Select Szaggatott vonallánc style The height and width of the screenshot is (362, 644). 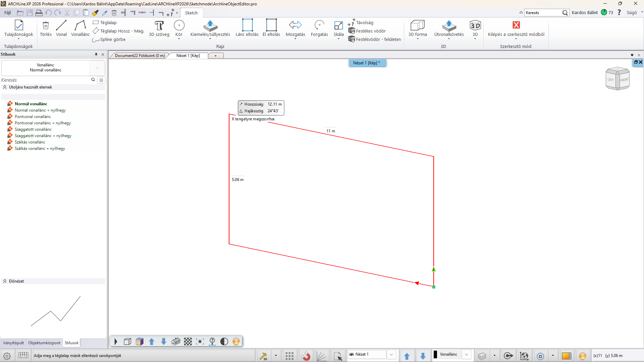pyautogui.click(x=33, y=129)
